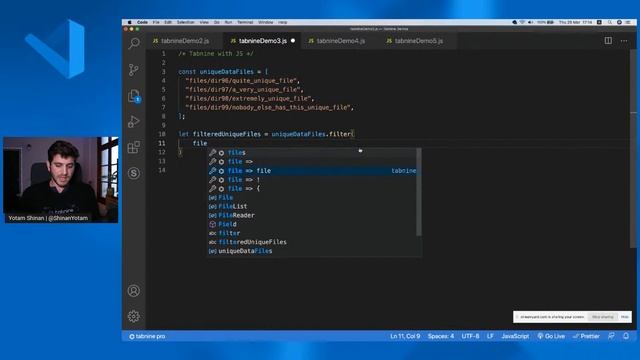Change the LF end of line sequence
This screenshot has width=640, height=360.
pyautogui.click(x=490, y=336)
